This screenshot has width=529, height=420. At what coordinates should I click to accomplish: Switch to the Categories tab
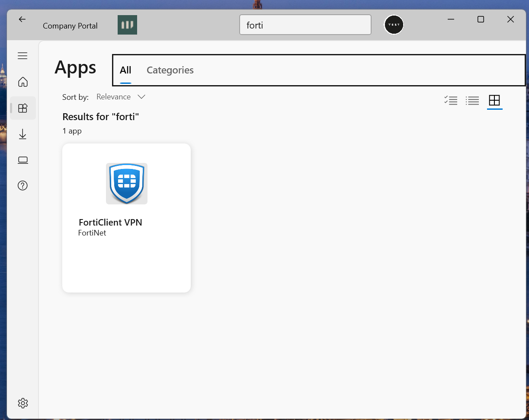[x=170, y=70]
